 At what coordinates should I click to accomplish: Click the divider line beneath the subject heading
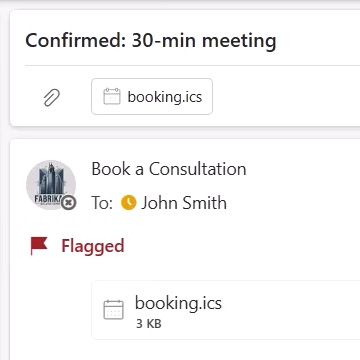point(192,66)
